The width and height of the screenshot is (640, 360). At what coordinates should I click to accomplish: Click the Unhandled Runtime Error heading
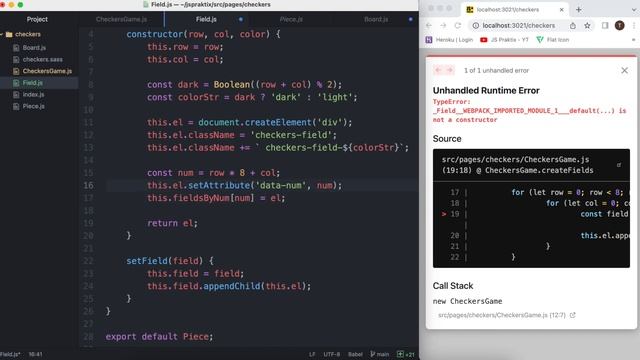pyautogui.click(x=486, y=91)
